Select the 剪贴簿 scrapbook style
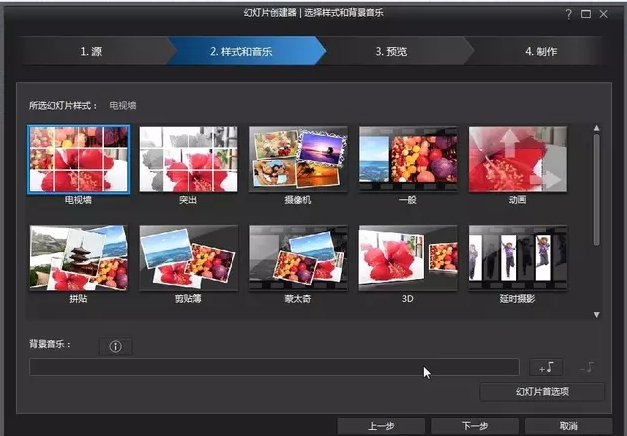Viewport: 627px width, 436px height. click(x=188, y=258)
